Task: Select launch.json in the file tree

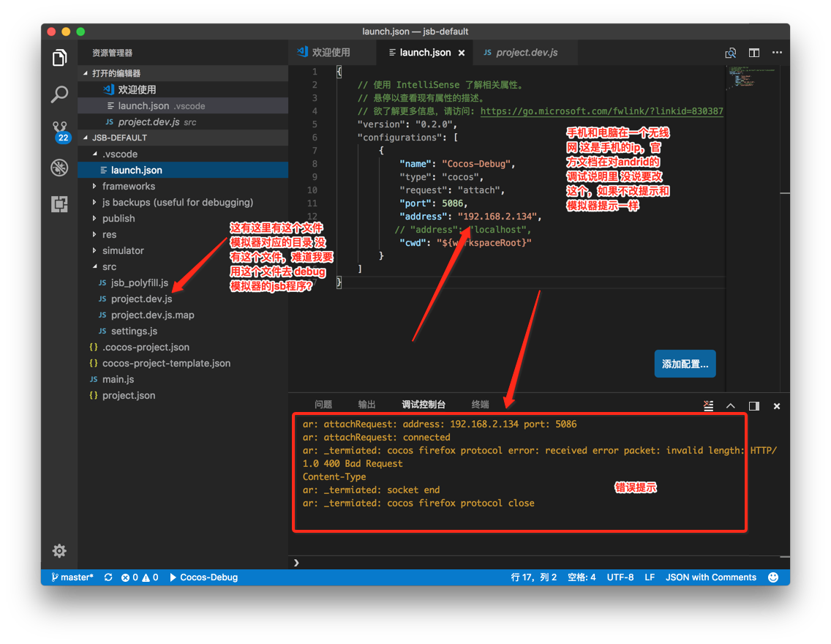Action: click(183, 170)
